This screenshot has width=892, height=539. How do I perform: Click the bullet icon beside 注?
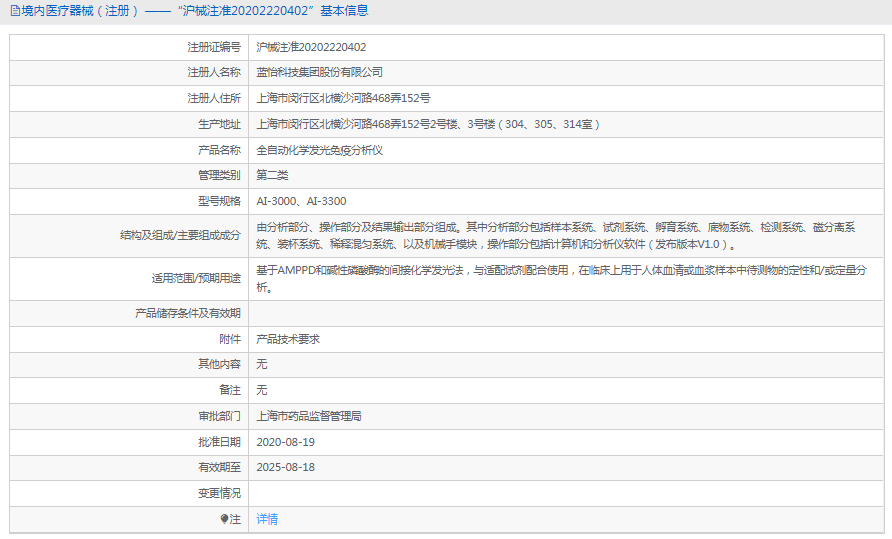pos(224,519)
